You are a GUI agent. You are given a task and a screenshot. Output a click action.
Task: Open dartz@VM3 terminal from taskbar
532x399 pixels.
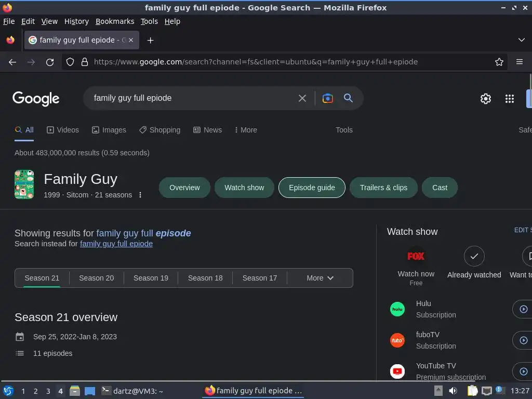[x=133, y=391]
